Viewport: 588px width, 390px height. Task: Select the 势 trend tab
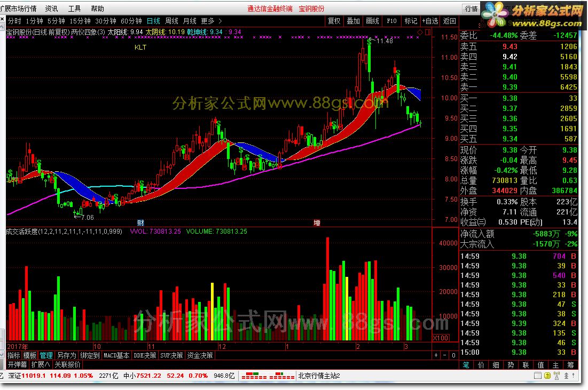coord(511,365)
